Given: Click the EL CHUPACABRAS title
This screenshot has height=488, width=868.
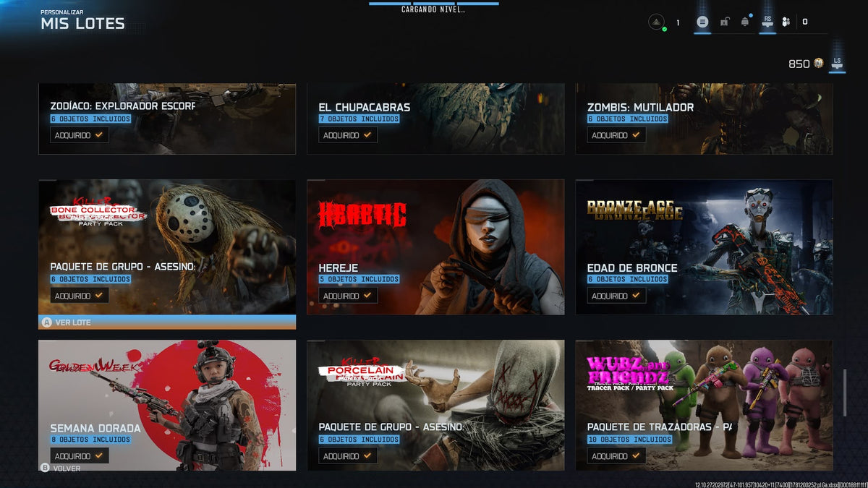Looking at the screenshot, I should coord(365,107).
